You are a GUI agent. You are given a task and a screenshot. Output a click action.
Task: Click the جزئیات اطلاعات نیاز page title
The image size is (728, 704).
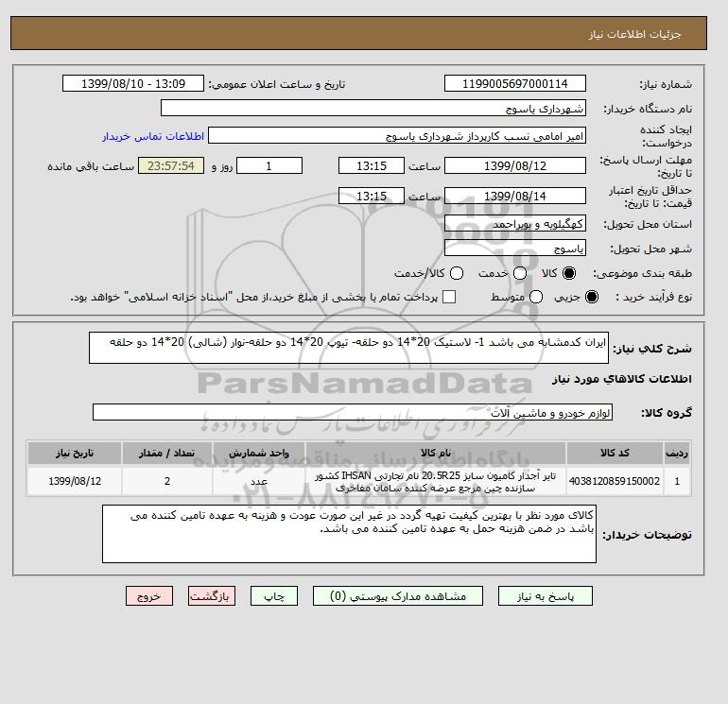click(x=634, y=34)
